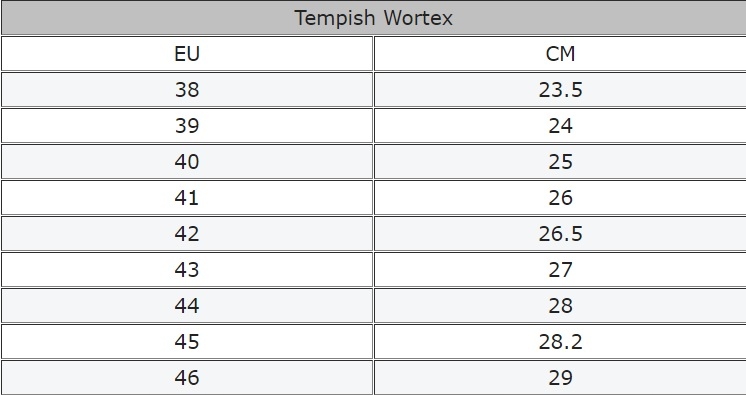This screenshot has height=395, width=746.
Task: Click the 26.5 cm value
Action: [560, 234]
